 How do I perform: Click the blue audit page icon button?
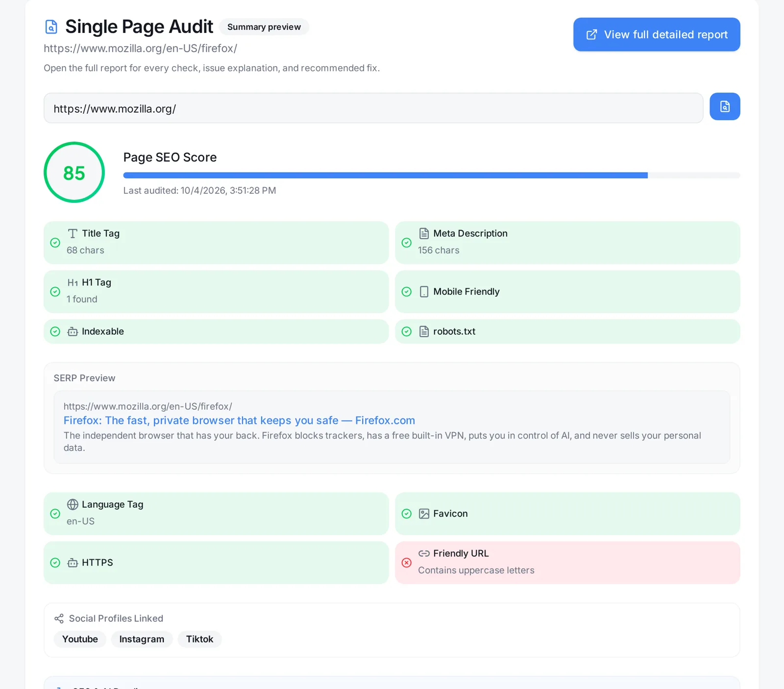pos(725,106)
